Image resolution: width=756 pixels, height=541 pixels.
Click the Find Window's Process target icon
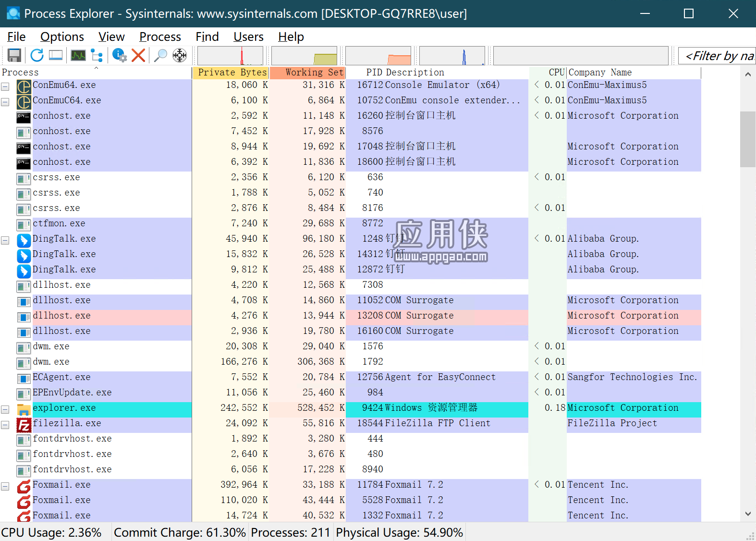click(180, 55)
